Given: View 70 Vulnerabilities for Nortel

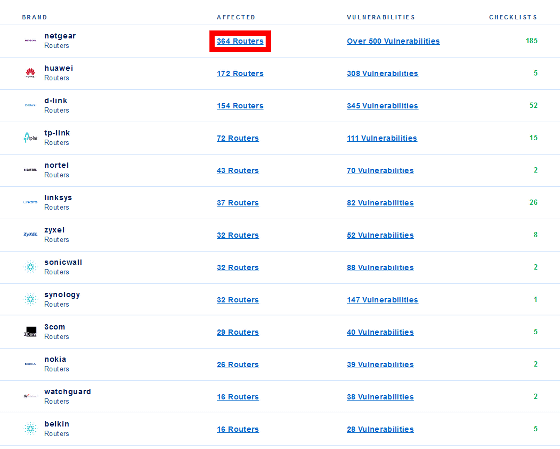Looking at the screenshot, I should [x=380, y=170].
